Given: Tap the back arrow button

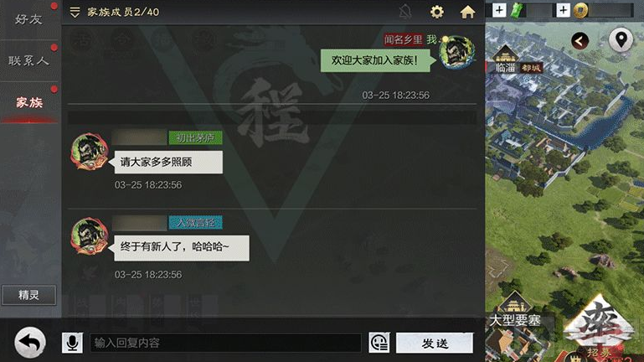Looking at the screenshot, I should click(30, 342).
